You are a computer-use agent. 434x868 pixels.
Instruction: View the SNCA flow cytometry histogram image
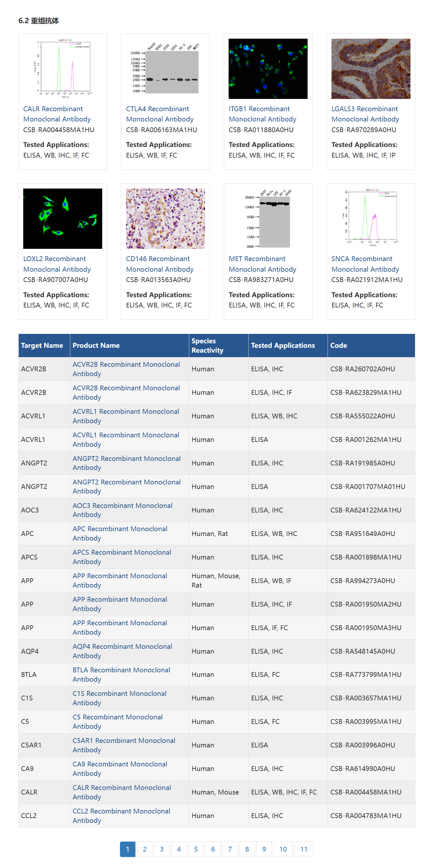[x=371, y=218]
